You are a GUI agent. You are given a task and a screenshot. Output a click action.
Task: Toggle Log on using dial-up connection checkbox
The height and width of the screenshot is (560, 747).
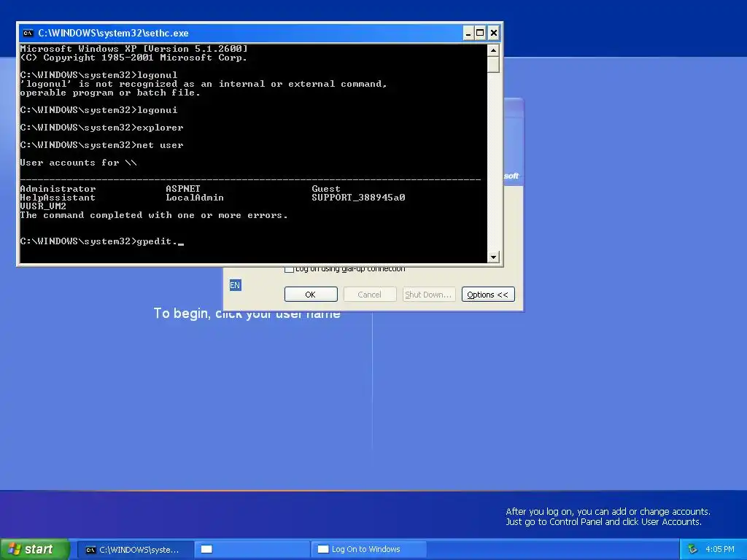tap(289, 269)
